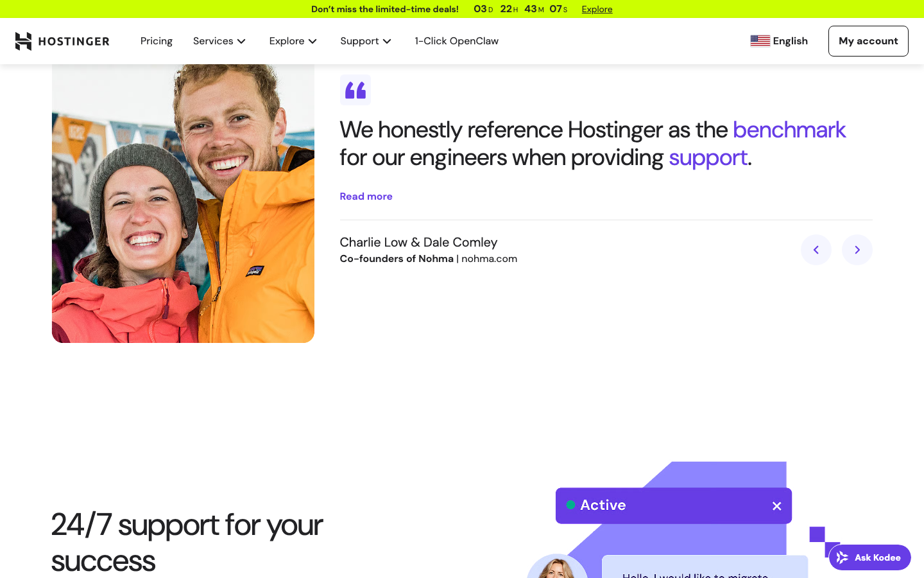Open the Read more testimonial link

(366, 196)
